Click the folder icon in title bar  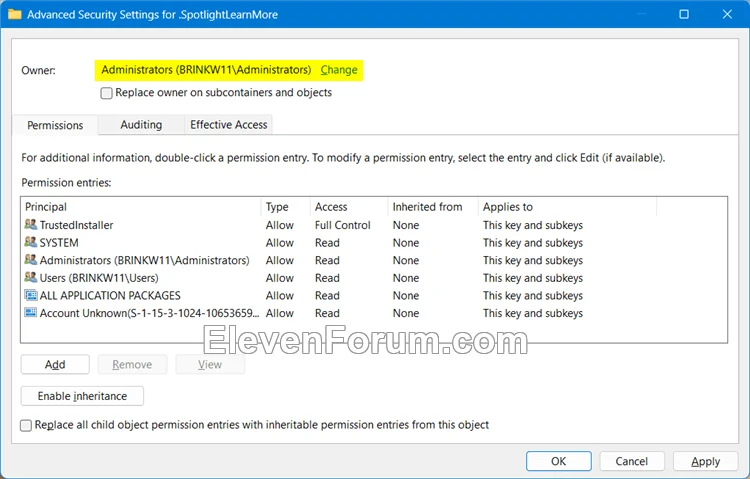[15, 14]
